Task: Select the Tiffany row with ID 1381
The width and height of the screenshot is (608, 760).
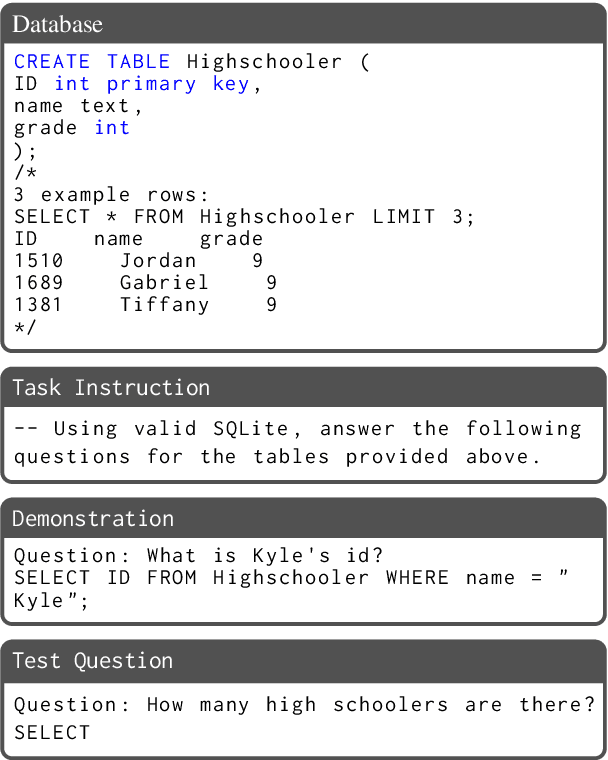Action: 145,305
